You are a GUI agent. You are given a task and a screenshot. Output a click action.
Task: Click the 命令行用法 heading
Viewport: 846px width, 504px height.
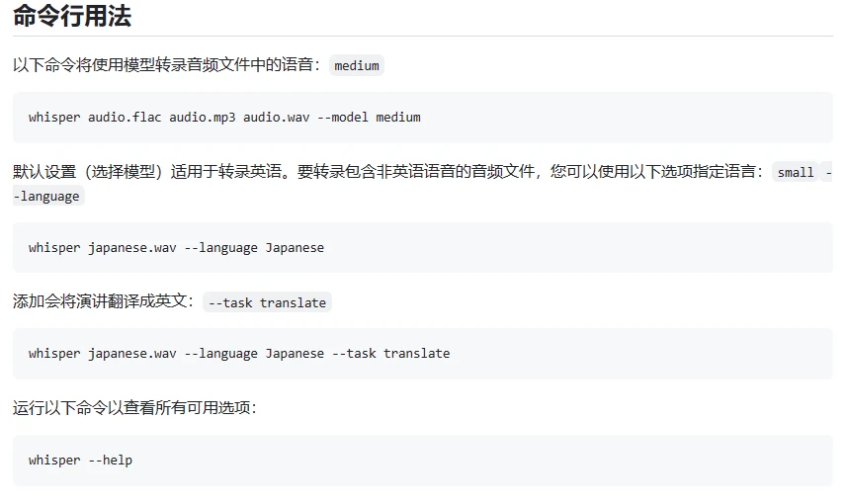click(x=72, y=15)
